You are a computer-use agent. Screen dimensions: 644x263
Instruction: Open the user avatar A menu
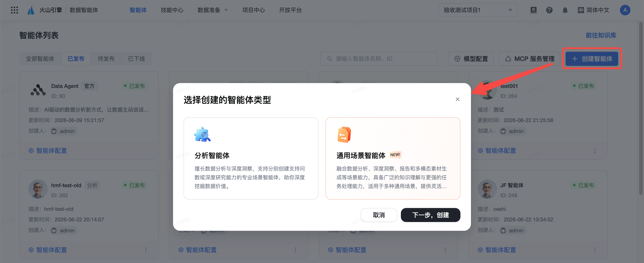point(625,10)
